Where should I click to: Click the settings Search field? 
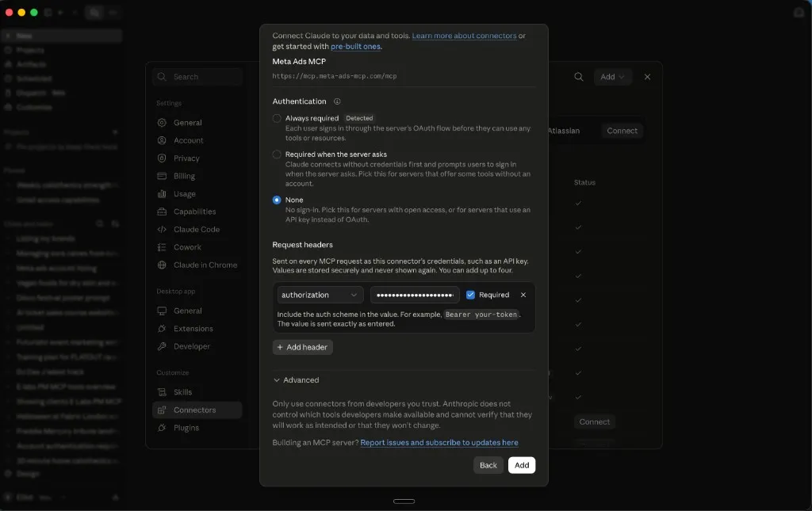[x=197, y=77]
